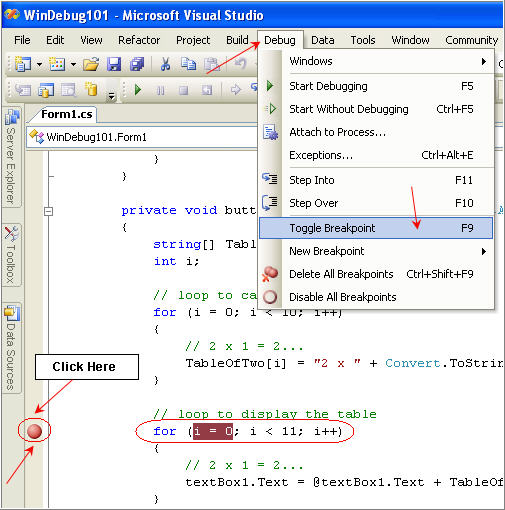Screen dimensions: 505x510
Task: Open the Tools menu
Action: [x=363, y=40]
